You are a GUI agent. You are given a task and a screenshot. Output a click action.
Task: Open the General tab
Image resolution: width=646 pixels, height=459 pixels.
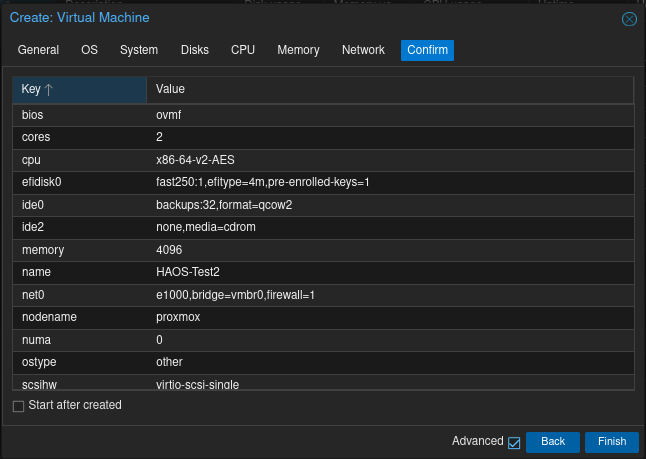pyautogui.click(x=38, y=50)
